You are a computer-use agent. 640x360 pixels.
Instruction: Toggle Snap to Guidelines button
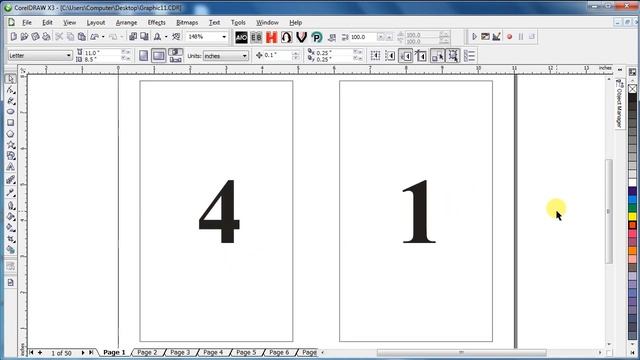390,56
